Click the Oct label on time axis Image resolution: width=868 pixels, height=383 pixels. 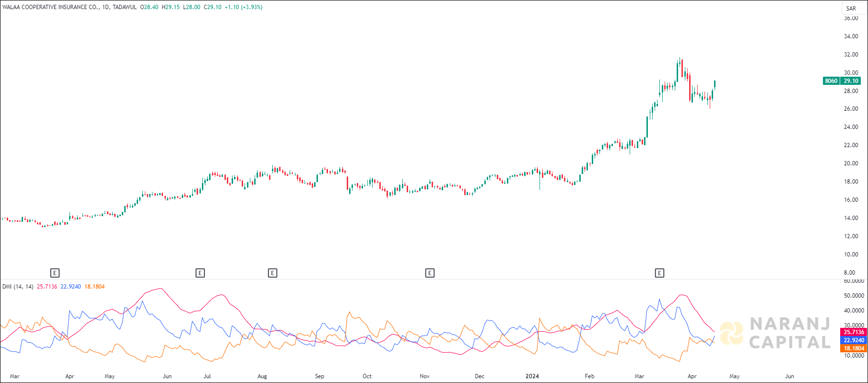click(367, 376)
